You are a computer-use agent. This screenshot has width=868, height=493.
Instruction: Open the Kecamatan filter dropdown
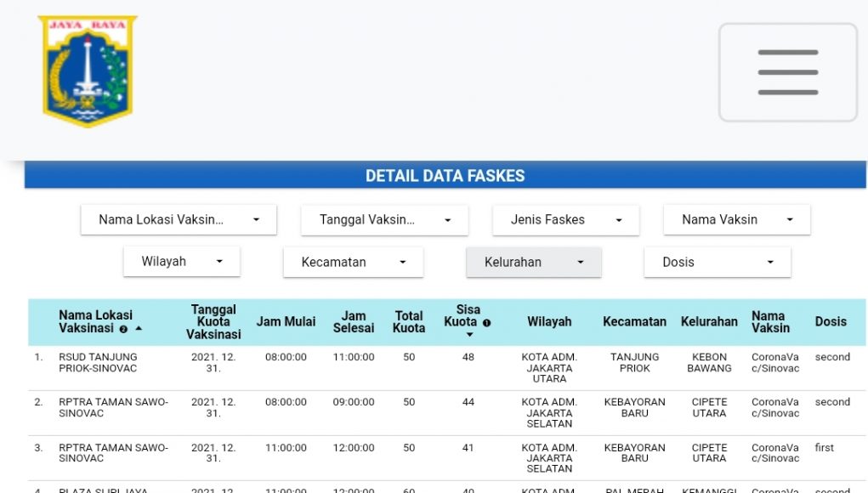pos(353,262)
